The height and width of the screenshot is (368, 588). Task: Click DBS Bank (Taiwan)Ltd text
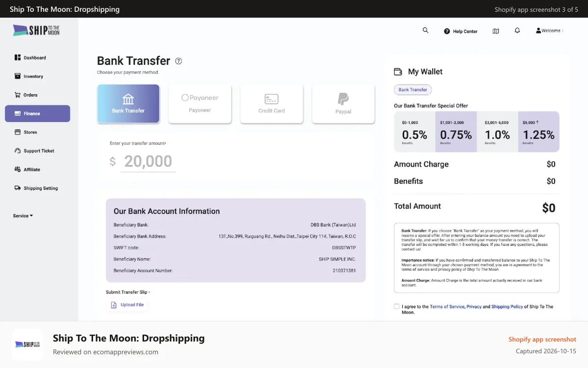pyautogui.click(x=333, y=225)
